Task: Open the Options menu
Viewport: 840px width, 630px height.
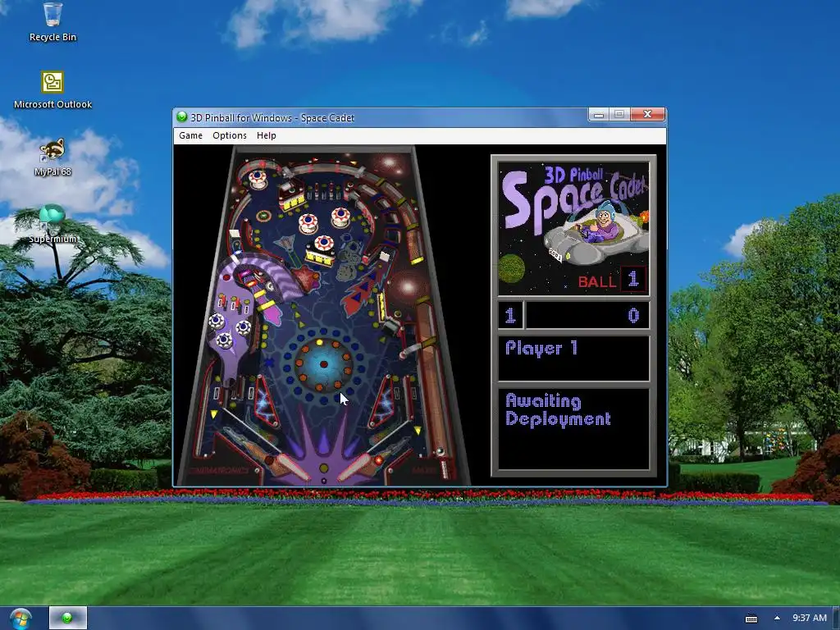Action: pyautogui.click(x=230, y=135)
